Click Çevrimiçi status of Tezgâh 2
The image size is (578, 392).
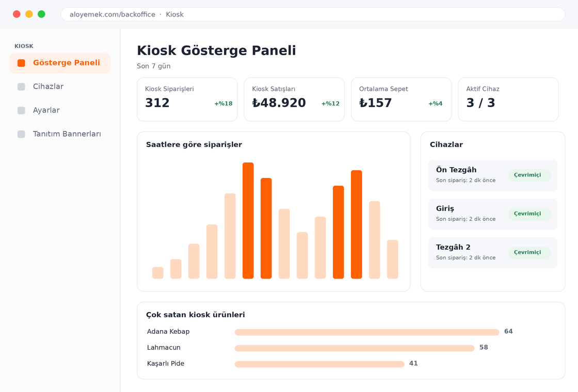pyautogui.click(x=529, y=252)
